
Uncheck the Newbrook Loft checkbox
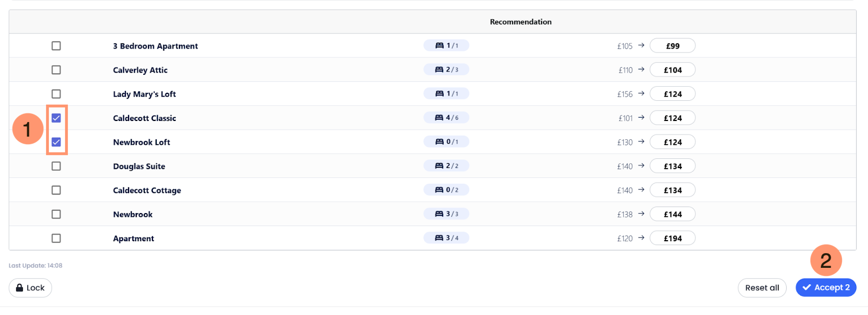click(56, 142)
